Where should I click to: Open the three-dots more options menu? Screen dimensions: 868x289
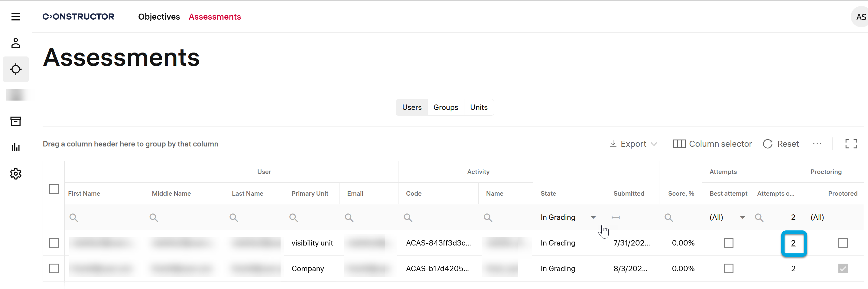[817, 144]
